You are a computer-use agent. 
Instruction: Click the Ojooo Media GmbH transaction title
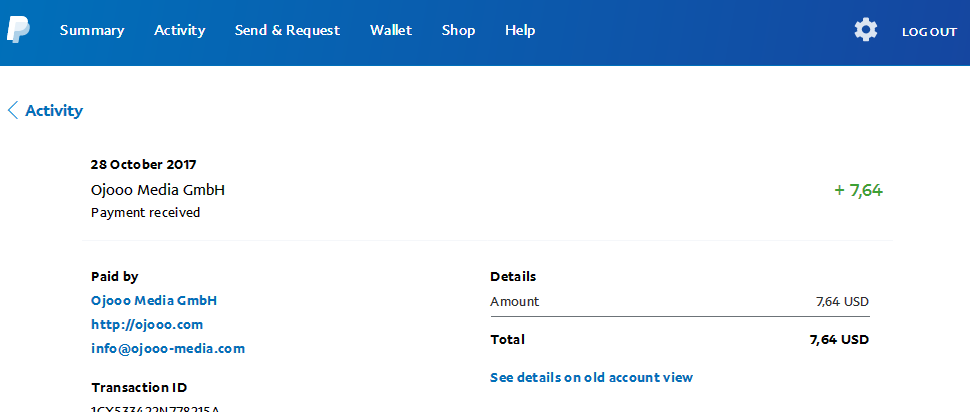coord(158,190)
